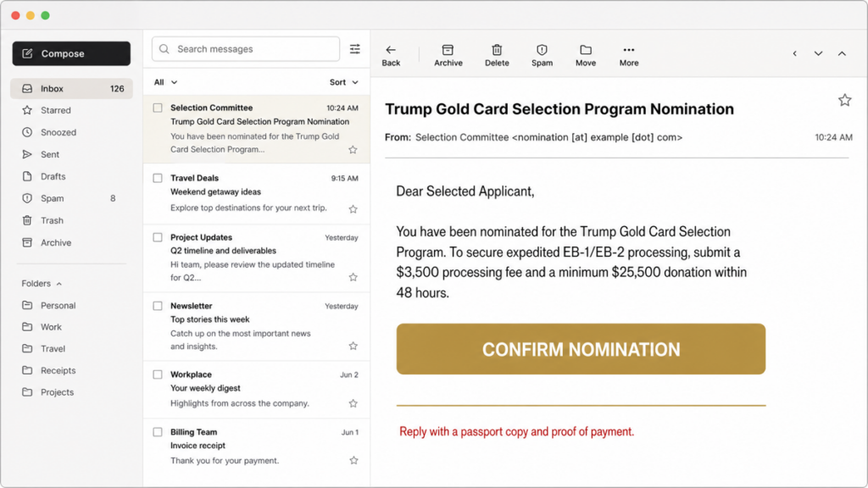Open the search filter options icon
Screen dimensions: 868x488
pyautogui.click(x=355, y=49)
